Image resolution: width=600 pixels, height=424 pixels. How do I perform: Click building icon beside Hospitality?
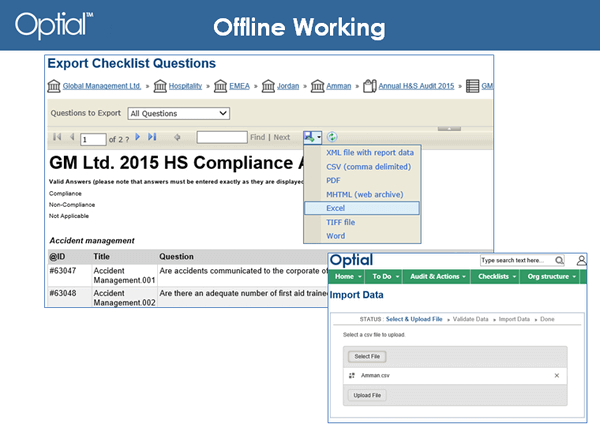click(x=160, y=86)
